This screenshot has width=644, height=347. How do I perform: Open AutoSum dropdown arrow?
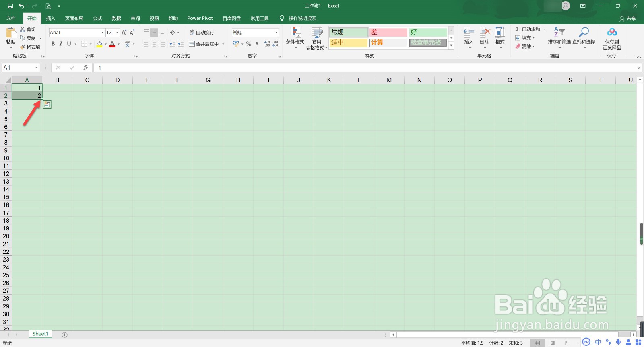[545, 29]
